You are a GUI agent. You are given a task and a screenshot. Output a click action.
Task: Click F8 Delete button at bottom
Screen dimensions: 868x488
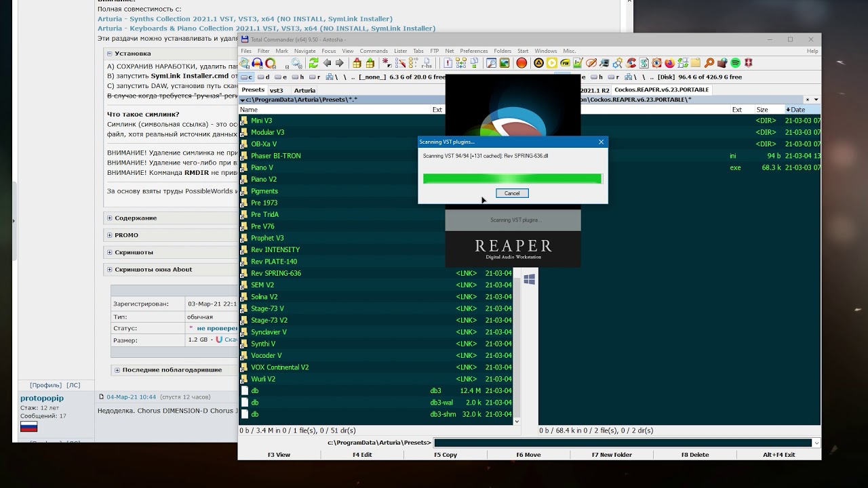pyautogui.click(x=695, y=455)
